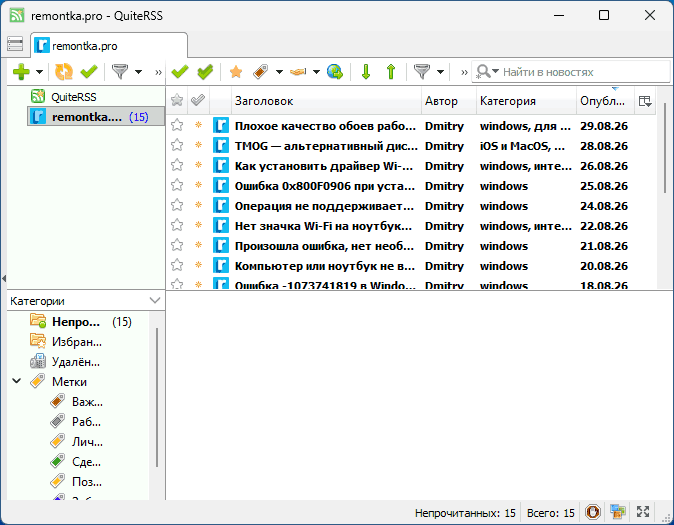
Task: Go to next unread news down arrow
Action: pyautogui.click(x=366, y=72)
